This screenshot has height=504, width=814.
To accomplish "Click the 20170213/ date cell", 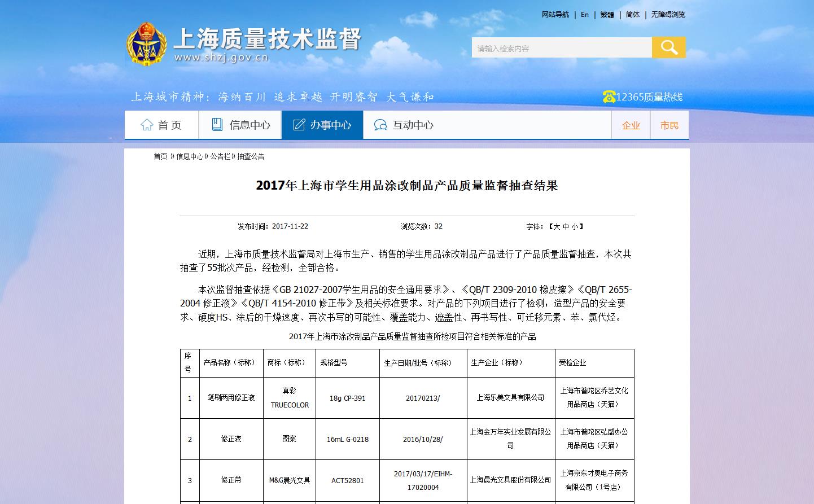I will 423,398.
